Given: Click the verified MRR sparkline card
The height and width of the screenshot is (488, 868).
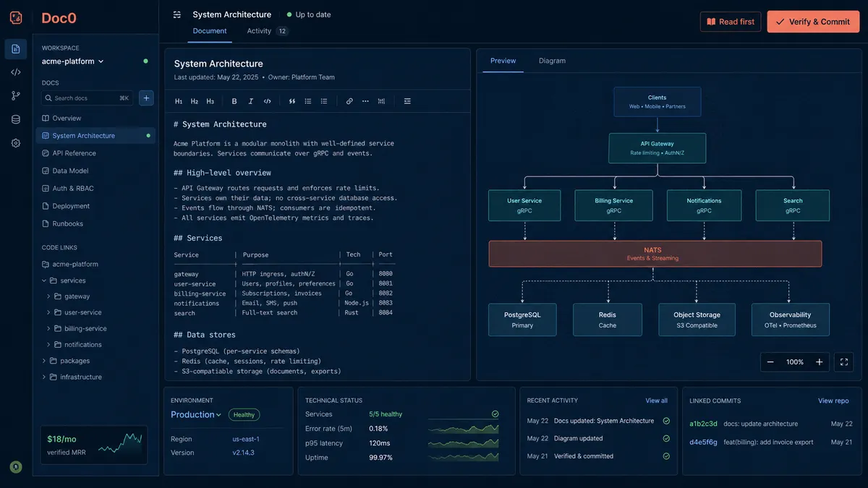Looking at the screenshot, I should click(94, 445).
